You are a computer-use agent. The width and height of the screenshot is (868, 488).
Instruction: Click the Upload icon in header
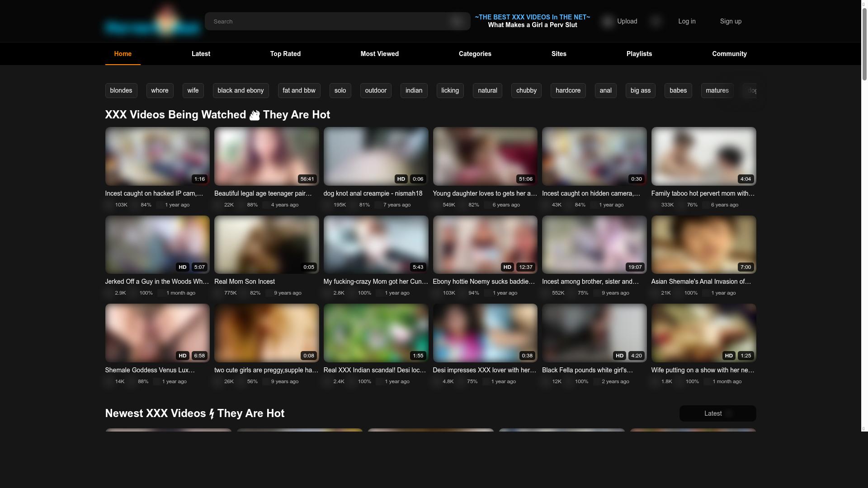pos(608,21)
